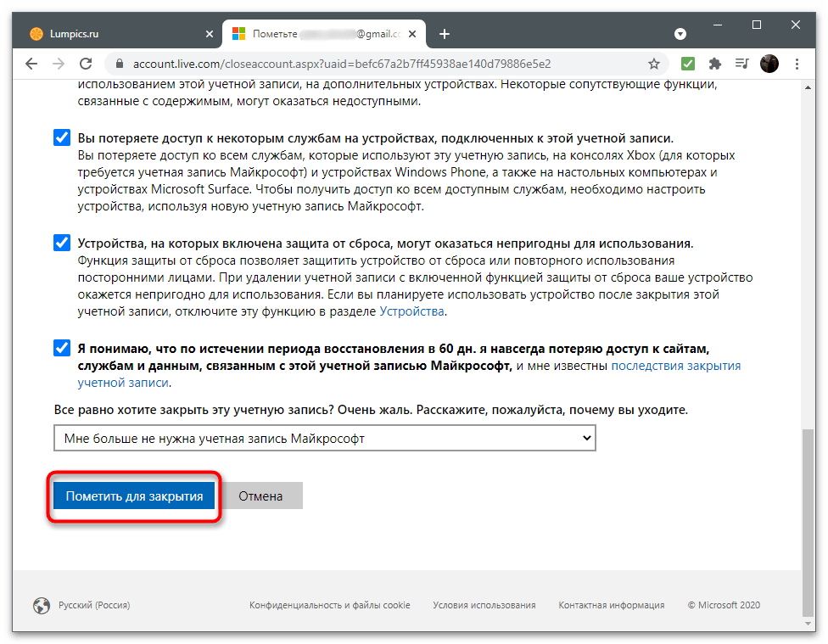Click the tab search dropdown arrow
Viewport: 828px width, 644px height.
[680, 34]
